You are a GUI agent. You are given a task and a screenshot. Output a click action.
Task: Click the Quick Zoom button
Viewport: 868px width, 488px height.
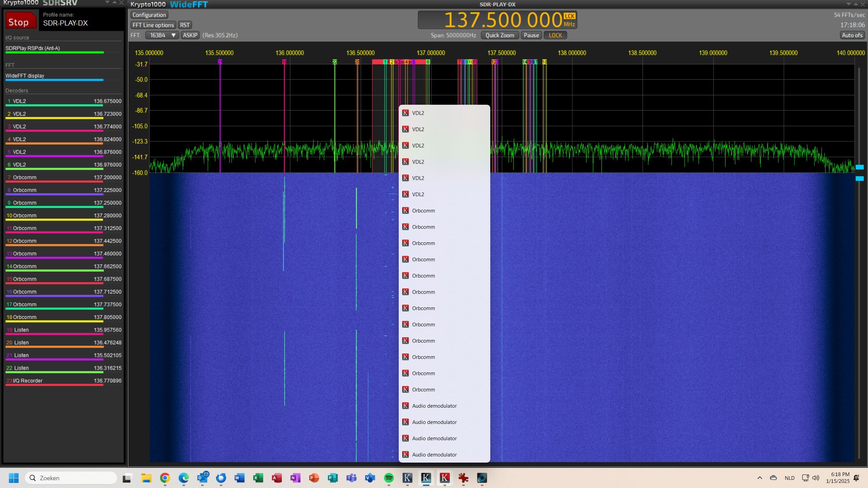pyautogui.click(x=499, y=35)
